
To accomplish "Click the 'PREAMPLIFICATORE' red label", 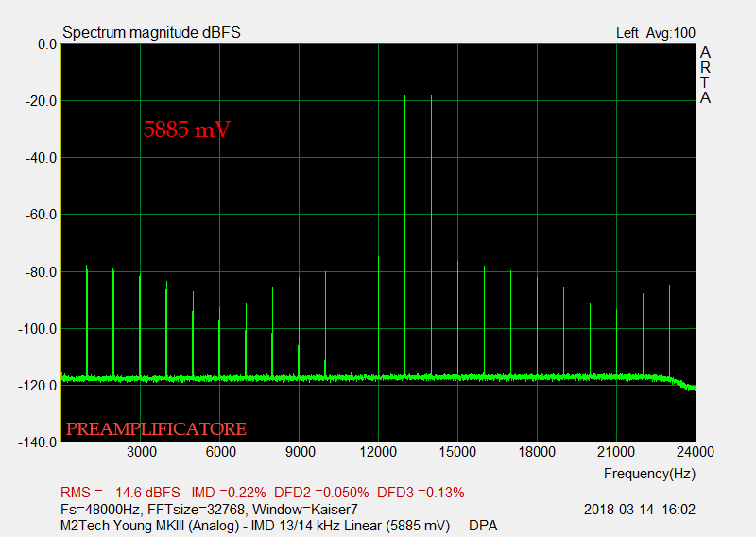I will pos(156,428).
